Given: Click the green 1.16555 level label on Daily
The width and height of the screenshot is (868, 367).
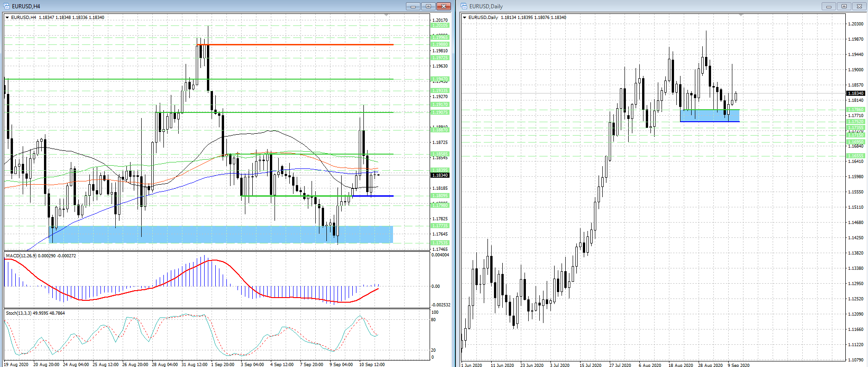Looking at the screenshot, I should click(856, 156).
